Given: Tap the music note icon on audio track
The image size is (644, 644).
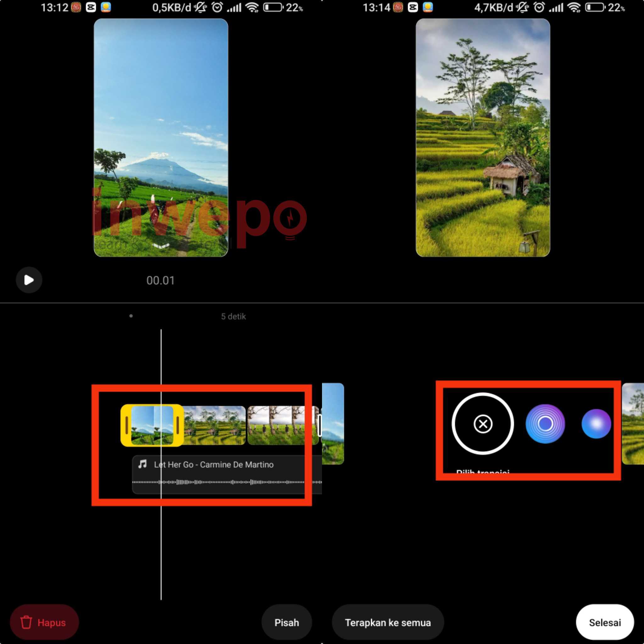Looking at the screenshot, I should (x=143, y=464).
